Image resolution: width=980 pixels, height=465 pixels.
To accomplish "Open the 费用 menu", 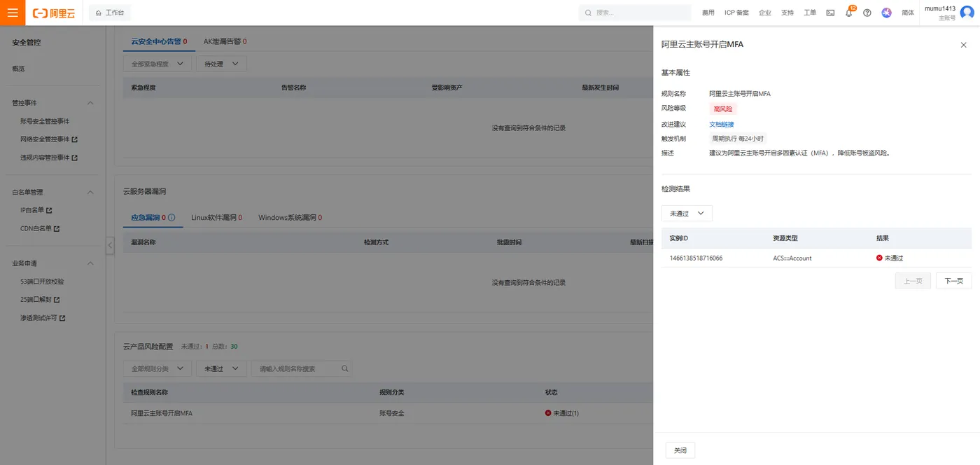I will coord(708,13).
